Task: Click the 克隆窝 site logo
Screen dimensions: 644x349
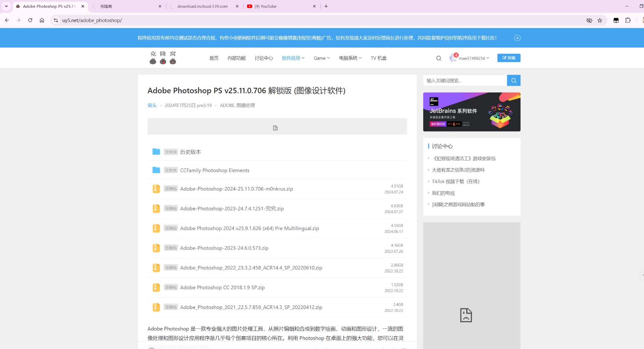Action: (x=163, y=58)
